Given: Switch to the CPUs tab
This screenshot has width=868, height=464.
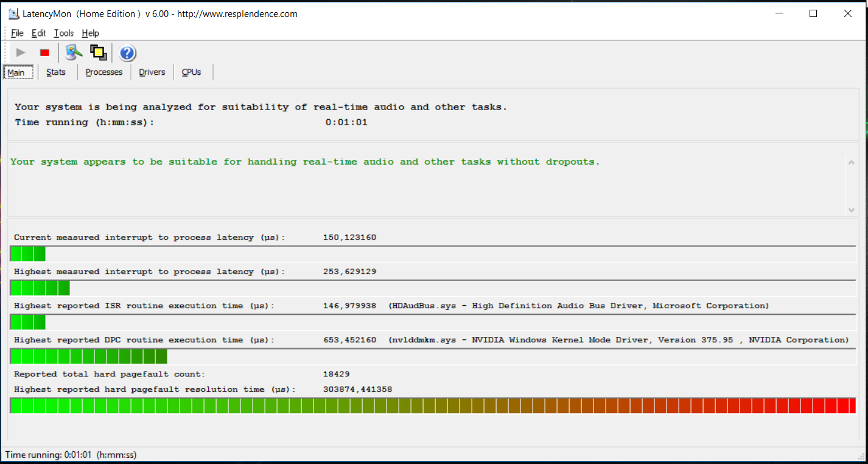Looking at the screenshot, I should [x=191, y=72].
